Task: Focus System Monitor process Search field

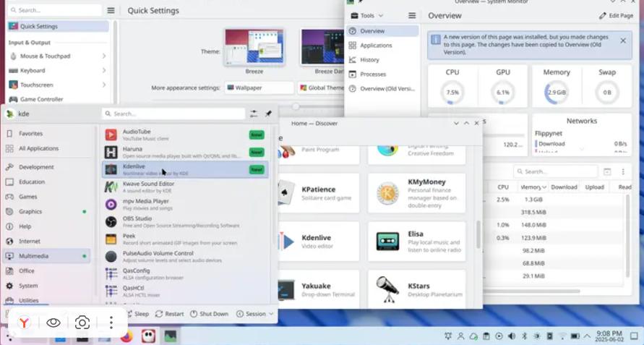Action: click(556, 171)
